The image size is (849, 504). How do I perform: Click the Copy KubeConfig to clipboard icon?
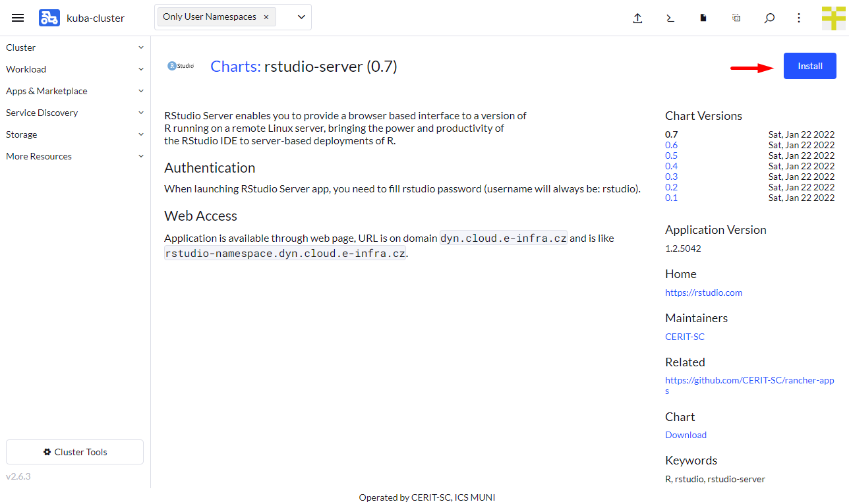(736, 18)
